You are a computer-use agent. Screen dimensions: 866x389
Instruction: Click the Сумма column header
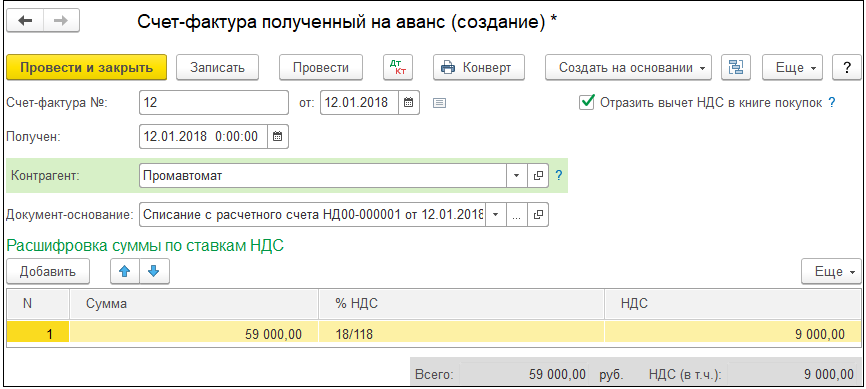click(194, 303)
